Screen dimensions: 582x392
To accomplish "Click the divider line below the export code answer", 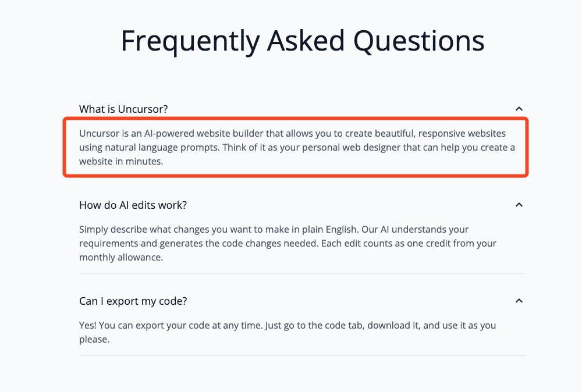I will [303, 356].
